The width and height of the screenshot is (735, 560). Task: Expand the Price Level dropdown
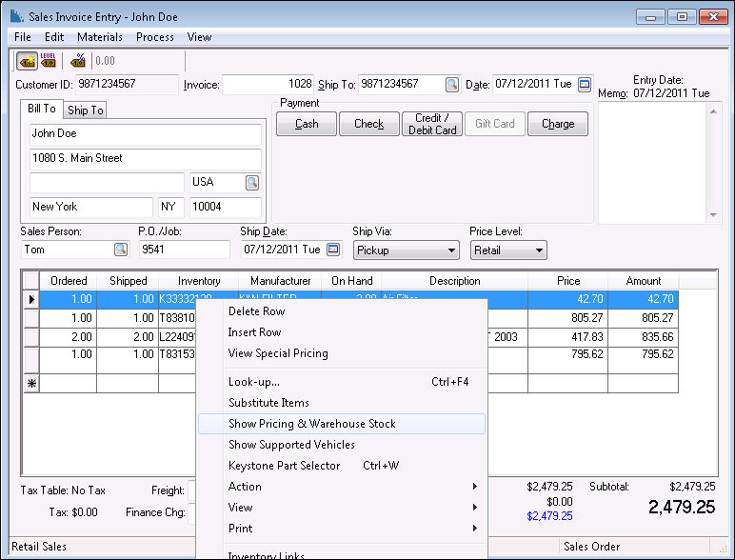[x=539, y=250]
